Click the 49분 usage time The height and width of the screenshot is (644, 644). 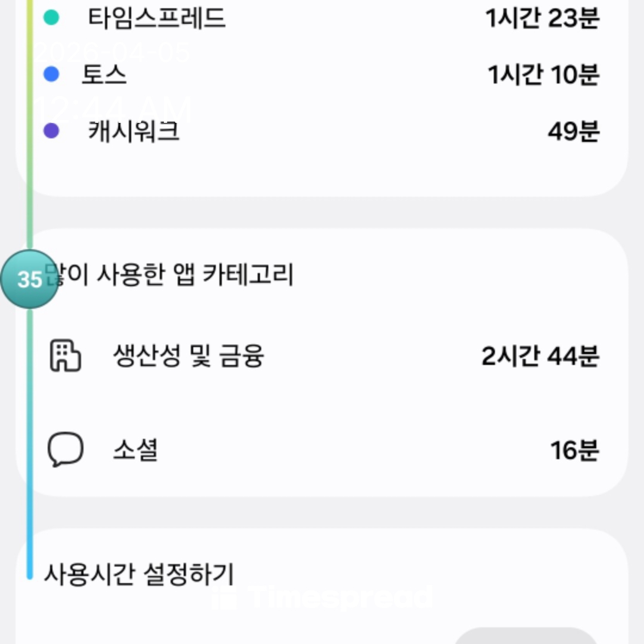pos(573,131)
